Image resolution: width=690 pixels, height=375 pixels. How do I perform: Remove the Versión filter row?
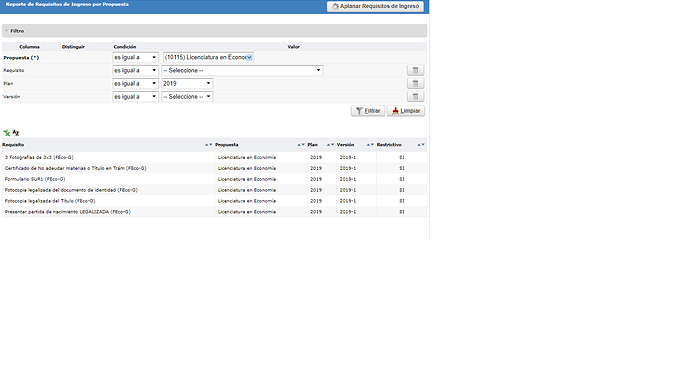415,97
